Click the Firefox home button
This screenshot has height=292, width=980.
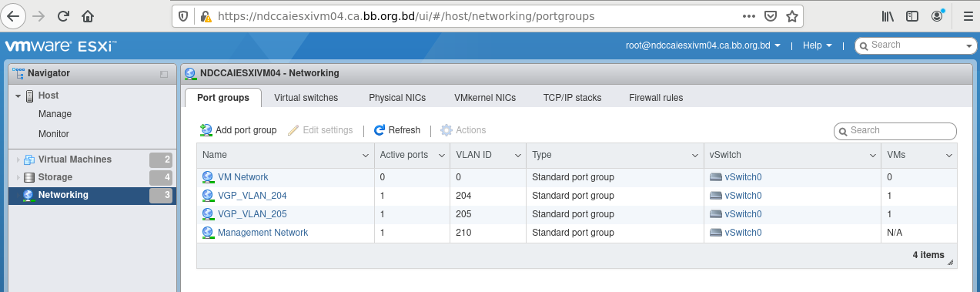click(x=88, y=15)
